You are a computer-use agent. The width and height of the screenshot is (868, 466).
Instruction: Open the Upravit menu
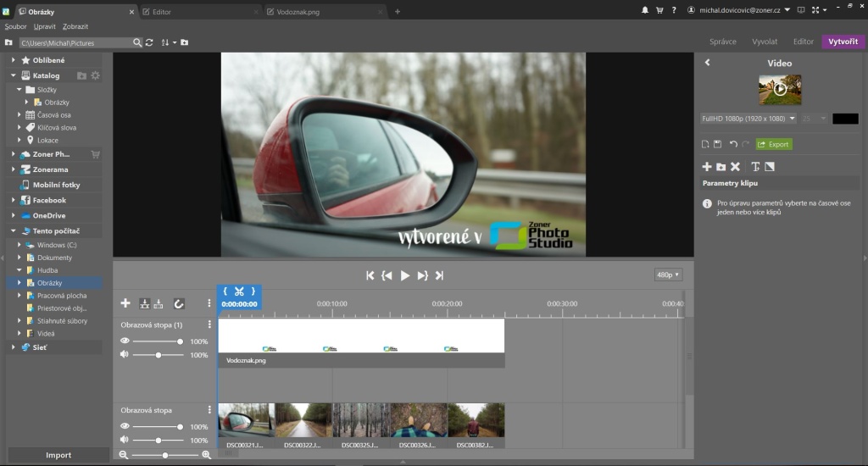pos(44,26)
